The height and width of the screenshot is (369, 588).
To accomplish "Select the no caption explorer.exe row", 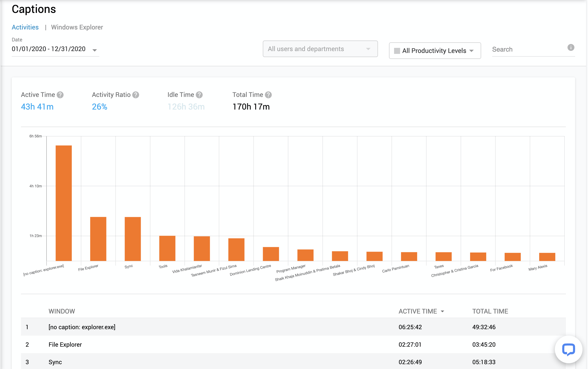I will click(82, 327).
